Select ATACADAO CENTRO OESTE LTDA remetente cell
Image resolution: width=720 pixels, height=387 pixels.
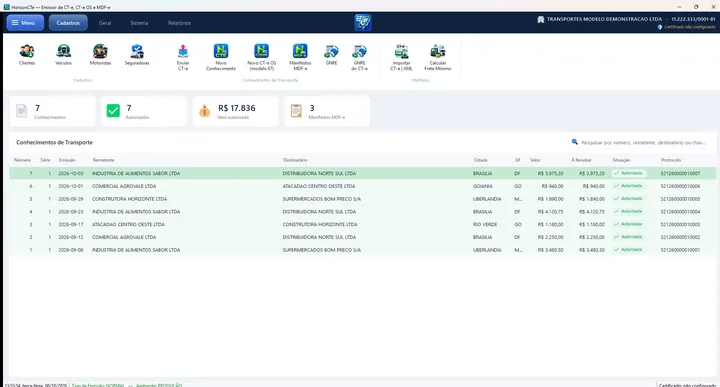pos(128,224)
